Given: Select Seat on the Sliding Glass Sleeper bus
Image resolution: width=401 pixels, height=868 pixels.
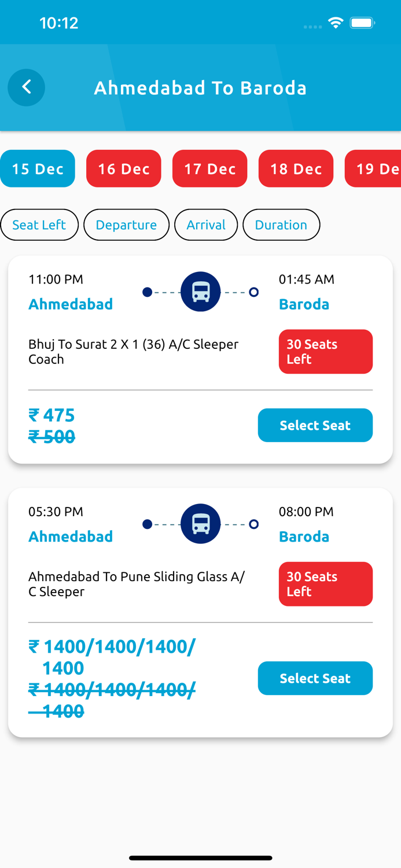Looking at the screenshot, I should click(315, 678).
